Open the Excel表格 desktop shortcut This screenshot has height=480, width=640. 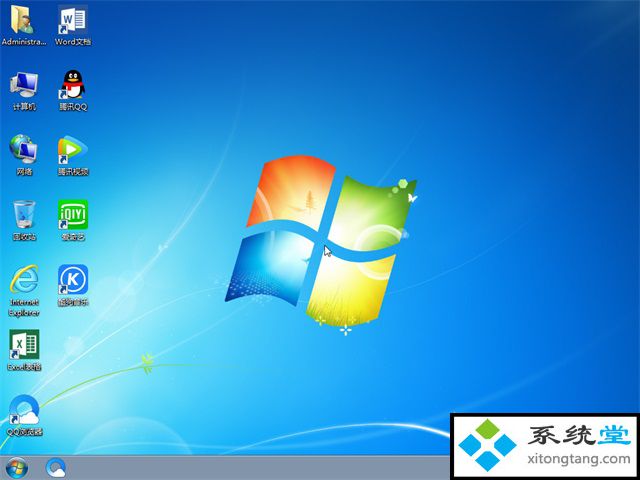click(x=24, y=350)
